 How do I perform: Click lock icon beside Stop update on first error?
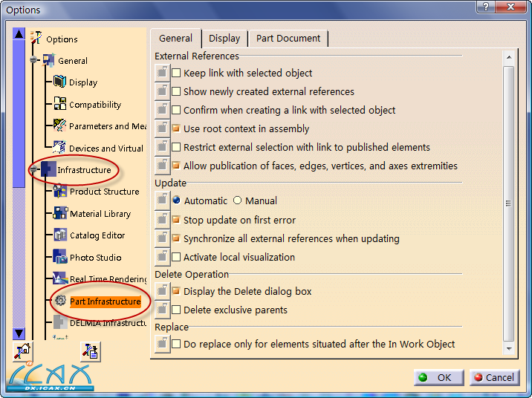tap(162, 220)
